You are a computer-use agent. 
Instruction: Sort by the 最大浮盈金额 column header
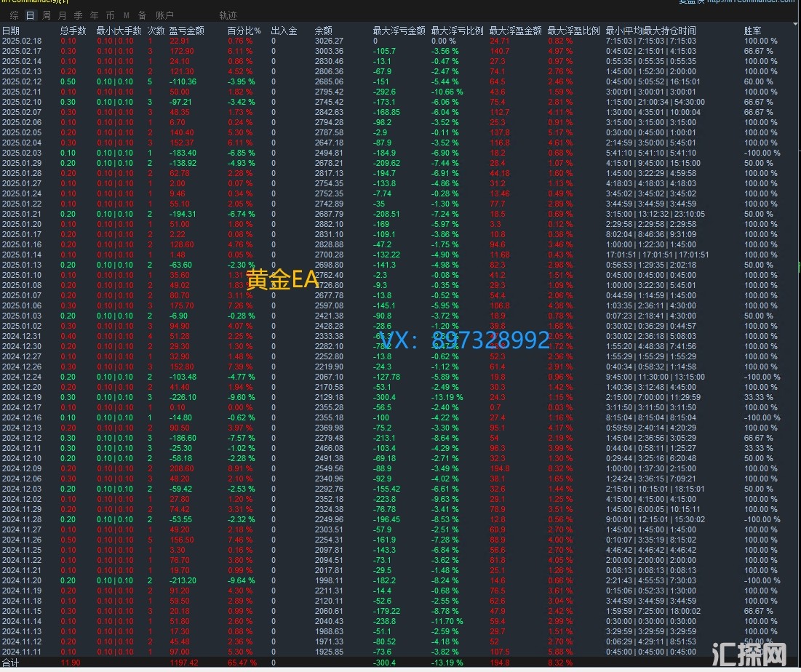(x=515, y=31)
